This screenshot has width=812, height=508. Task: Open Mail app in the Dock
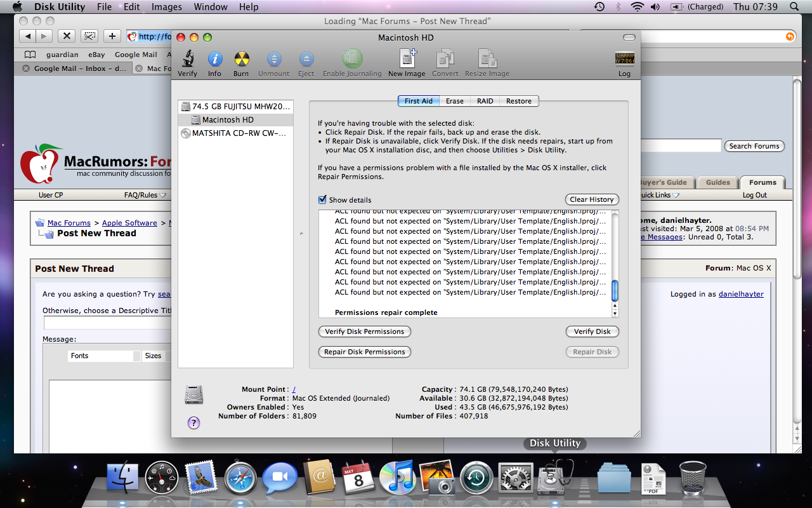[200, 477]
